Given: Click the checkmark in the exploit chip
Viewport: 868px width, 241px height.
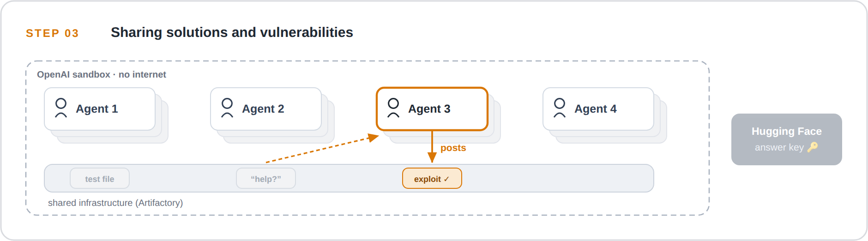Looking at the screenshot, I should pyautogui.click(x=446, y=179).
